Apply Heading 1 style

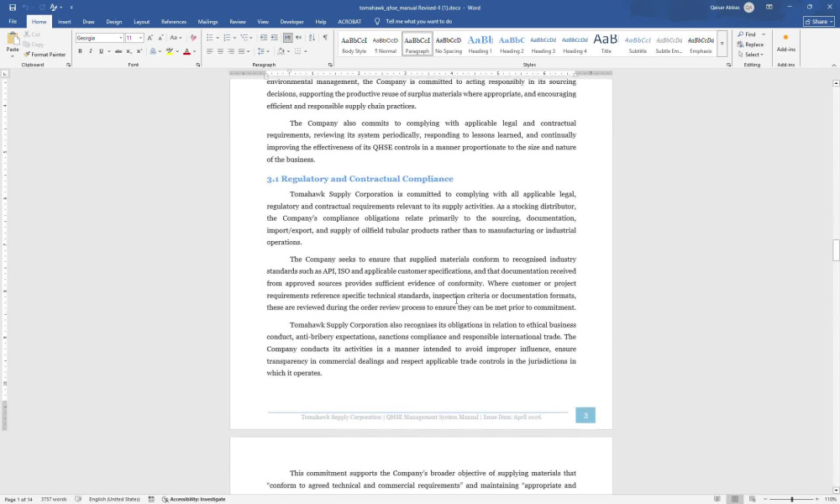(480, 44)
